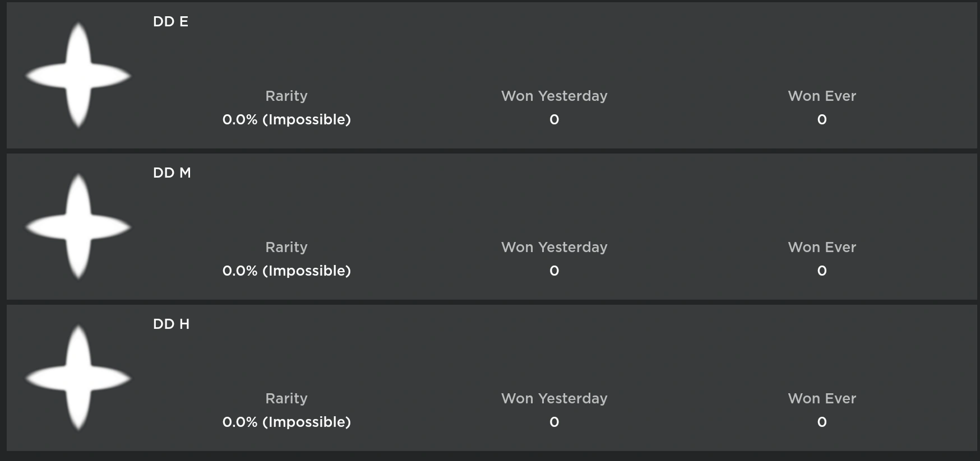Click the Rarity label for DD E

point(286,96)
